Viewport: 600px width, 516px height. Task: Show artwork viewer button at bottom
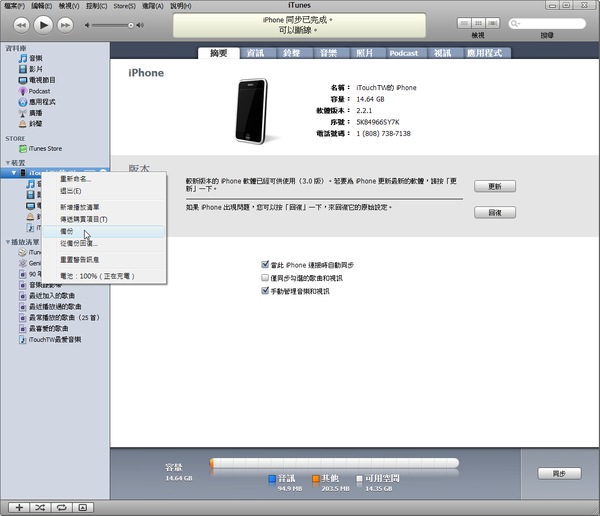[83, 508]
